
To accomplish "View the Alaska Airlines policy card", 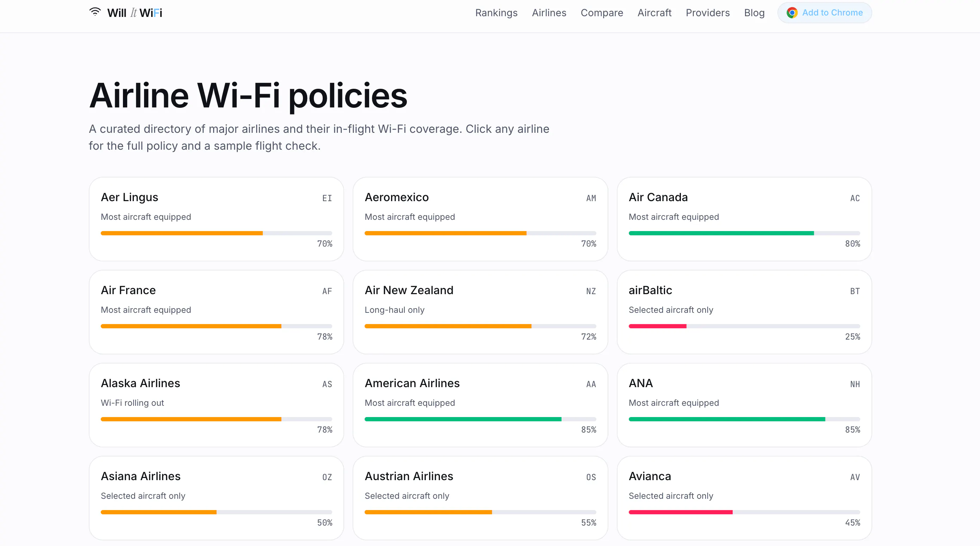I will click(216, 405).
